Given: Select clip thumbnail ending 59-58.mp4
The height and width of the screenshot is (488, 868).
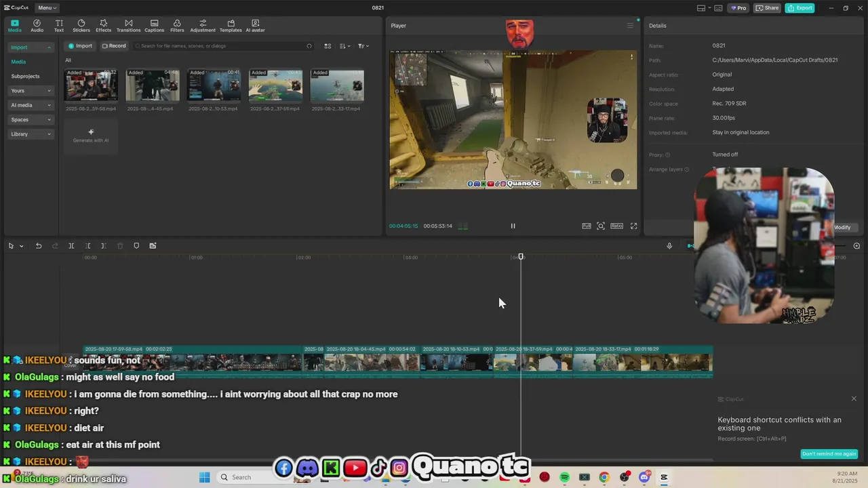Looking at the screenshot, I should [x=91, y=85].
